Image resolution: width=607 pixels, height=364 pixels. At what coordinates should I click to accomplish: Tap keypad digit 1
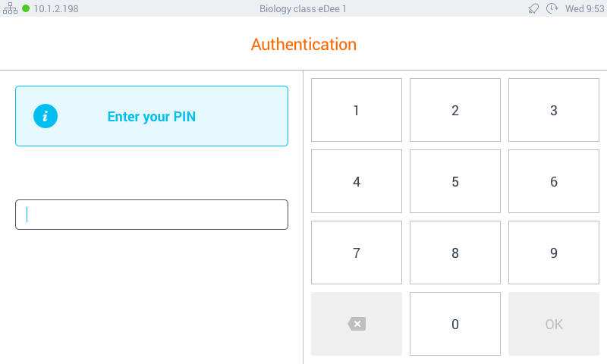pos(357,110)
